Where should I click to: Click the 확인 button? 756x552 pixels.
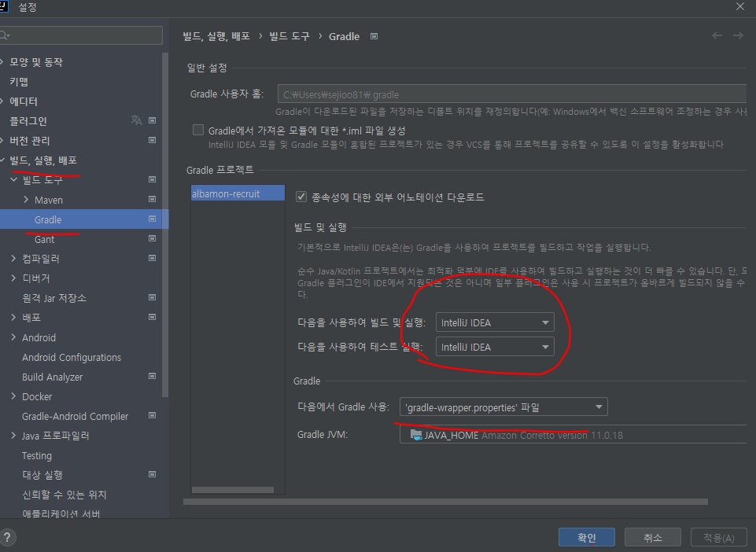587,538
